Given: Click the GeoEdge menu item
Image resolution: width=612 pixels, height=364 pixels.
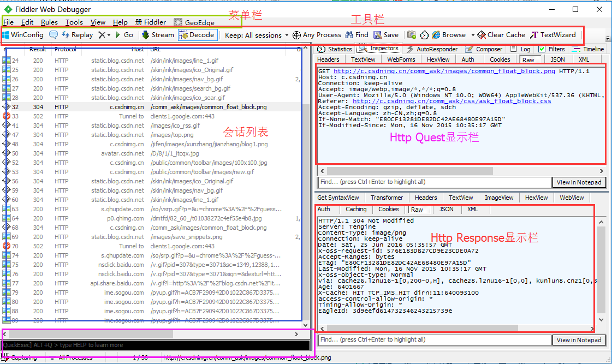Looking at the screenshot, I should 194,22.
